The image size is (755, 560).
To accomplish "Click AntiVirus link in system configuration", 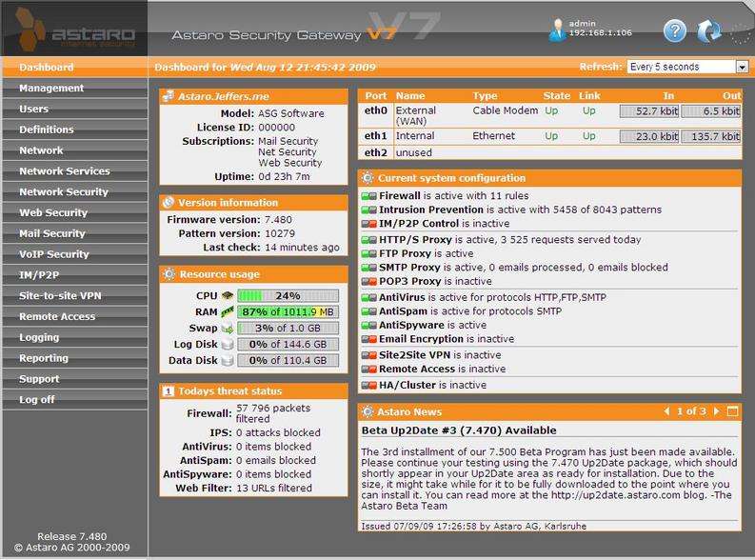I will click(x=402, y=297).
